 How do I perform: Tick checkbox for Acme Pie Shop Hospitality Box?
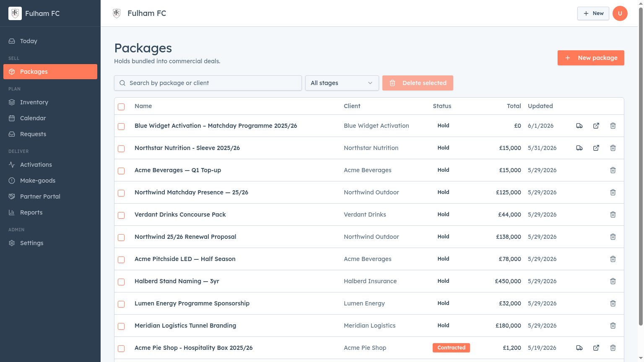click(x=121, y=349)
